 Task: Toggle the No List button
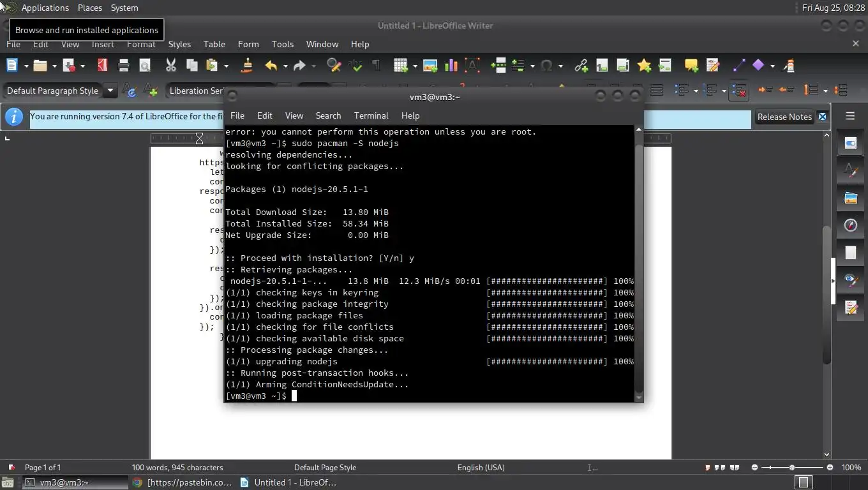(738, 91)
